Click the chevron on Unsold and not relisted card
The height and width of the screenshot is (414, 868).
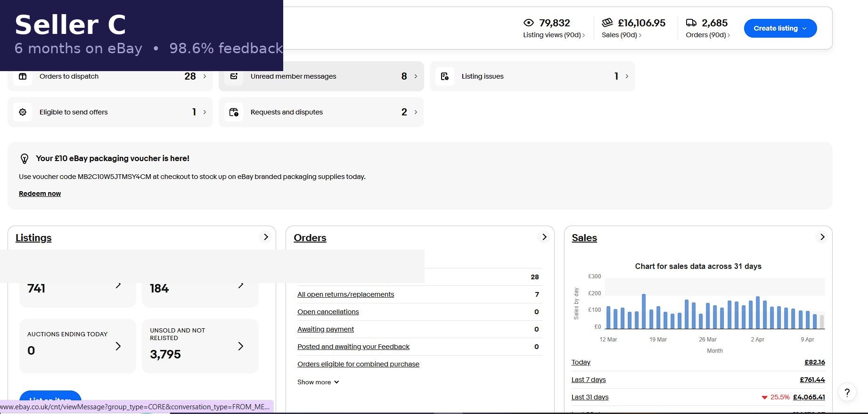coord(241,346)
